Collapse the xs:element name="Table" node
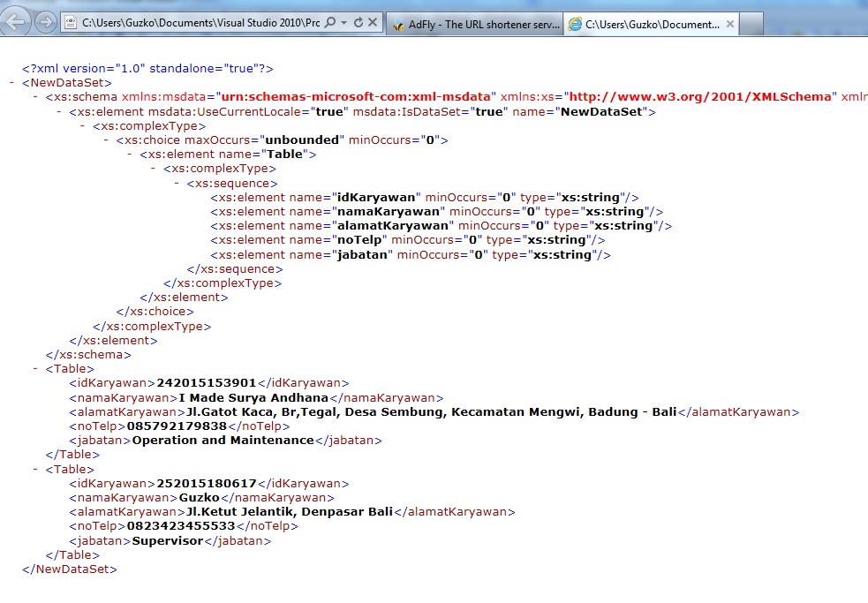 coord(129,154)
